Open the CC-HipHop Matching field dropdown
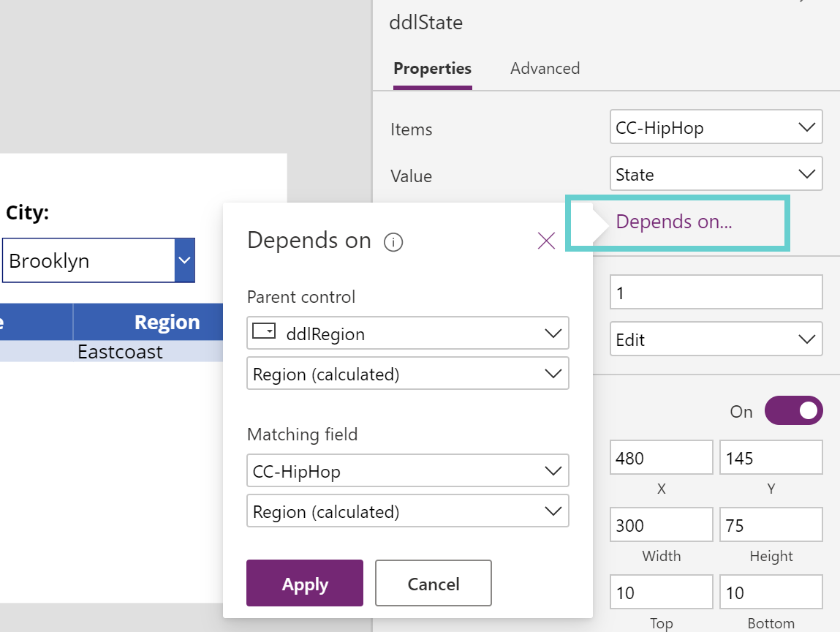Image resolution: width=840 pixels, height=632 pixels. [407, 470]
